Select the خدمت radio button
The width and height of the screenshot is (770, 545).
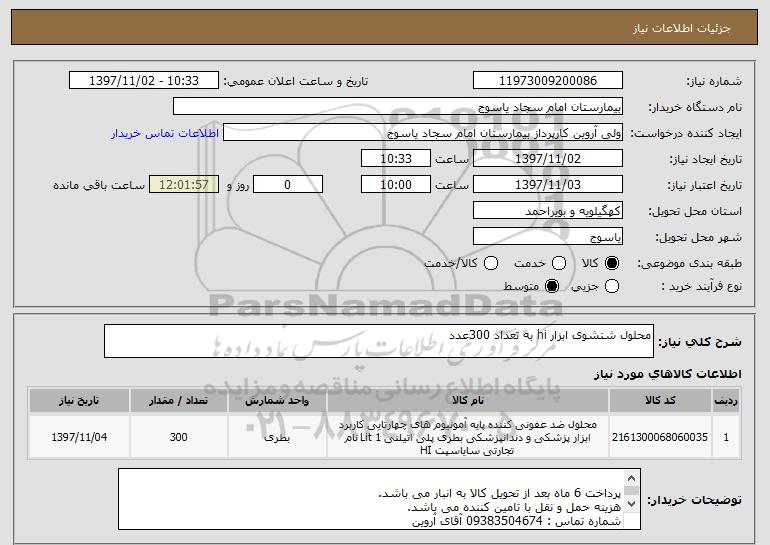click(x=559, y=264)
